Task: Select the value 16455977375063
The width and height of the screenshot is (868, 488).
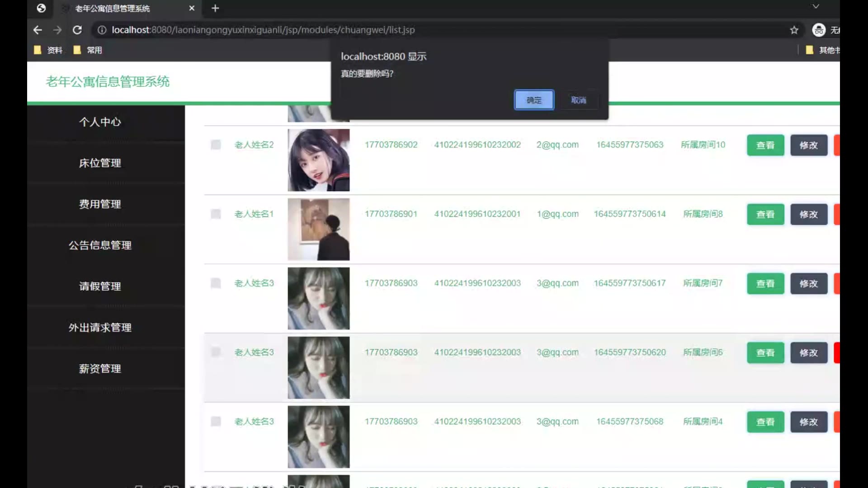Action: coord(630,145)
